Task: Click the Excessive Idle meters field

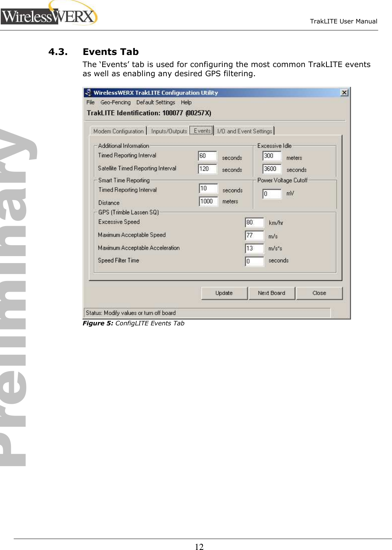Action: click(x=272, y=156)
